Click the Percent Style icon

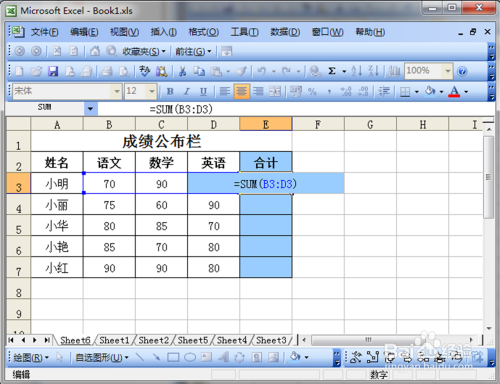click(x=312, y=91)
